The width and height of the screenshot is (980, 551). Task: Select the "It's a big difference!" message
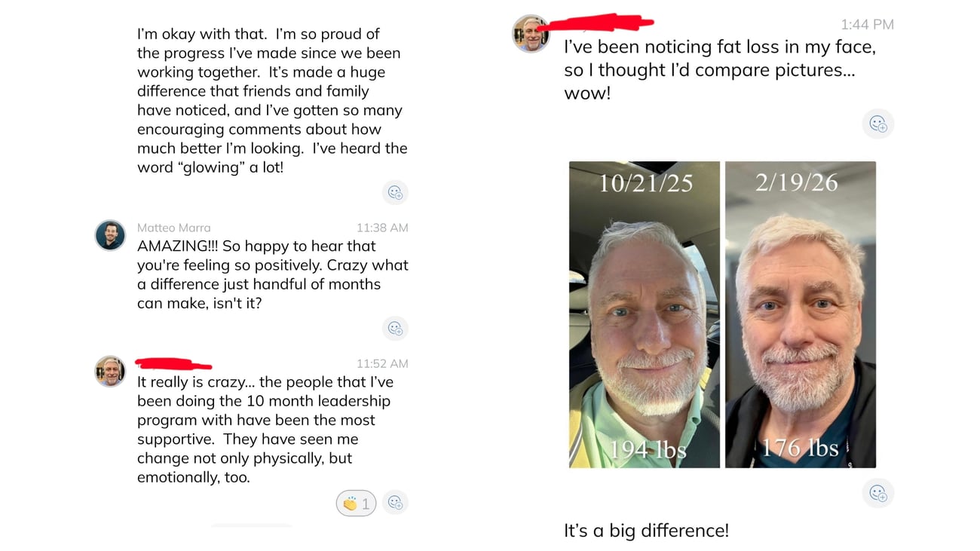pyautogui.click(x=646, y=531)
